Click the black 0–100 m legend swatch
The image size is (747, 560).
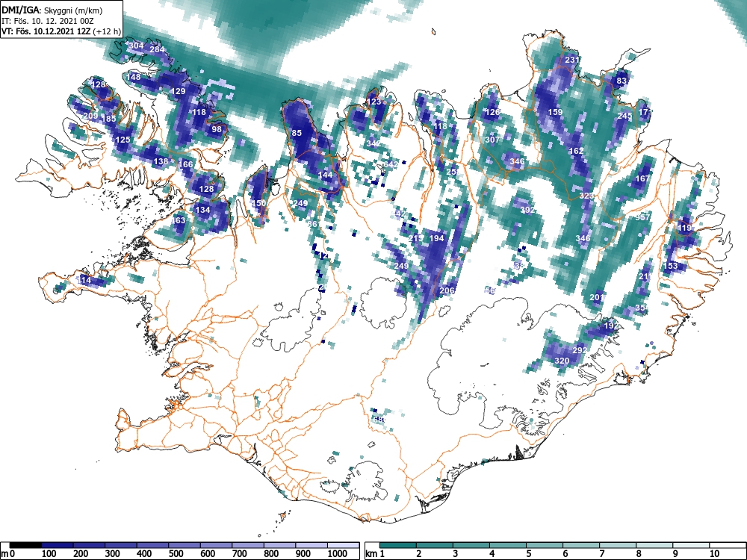[25, 545]
